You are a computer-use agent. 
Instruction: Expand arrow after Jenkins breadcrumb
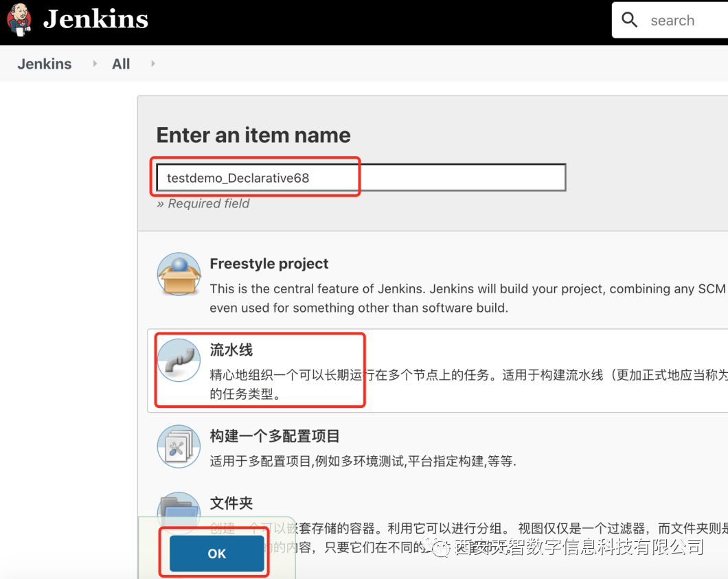(95, 64)
